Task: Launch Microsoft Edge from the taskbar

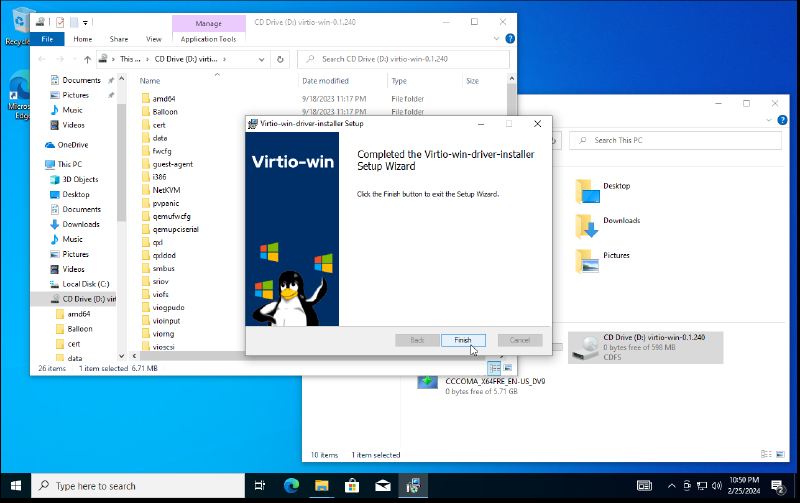Action: (291, 486)
